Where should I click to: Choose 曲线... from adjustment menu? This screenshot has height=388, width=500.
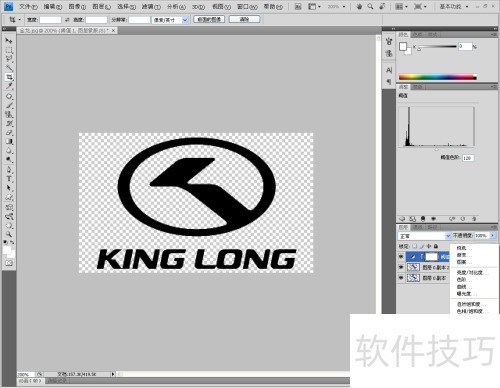[464, 287]
